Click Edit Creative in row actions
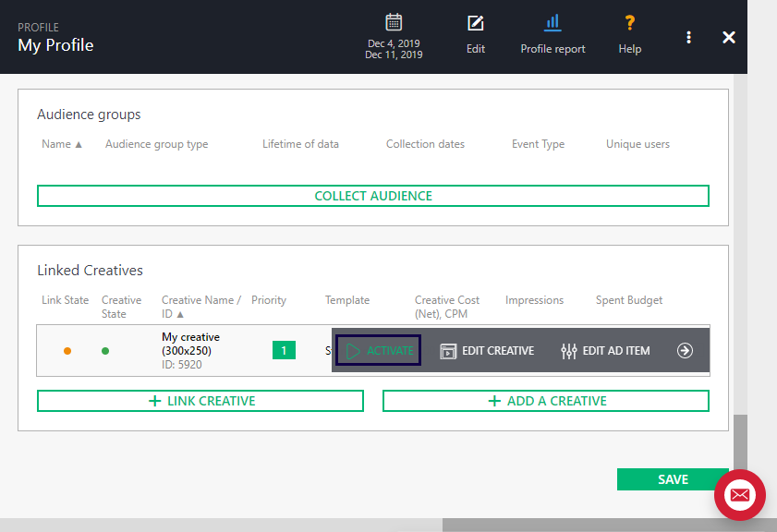This screenshot has height=532, width=777. pos(487,351)
